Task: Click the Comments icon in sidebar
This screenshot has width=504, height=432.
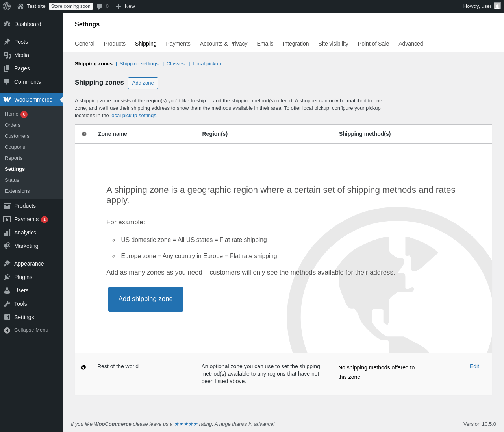Action: [x=7, y=82]
